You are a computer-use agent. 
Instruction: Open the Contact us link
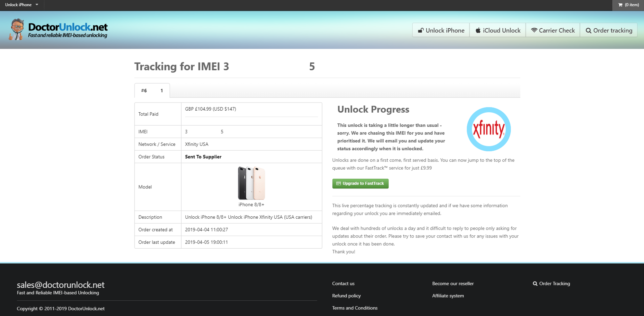(x=343, y=283)
